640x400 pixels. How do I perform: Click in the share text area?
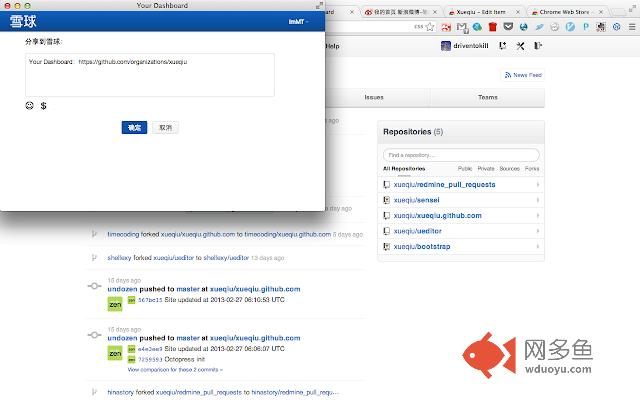click(x=150, y=75)
